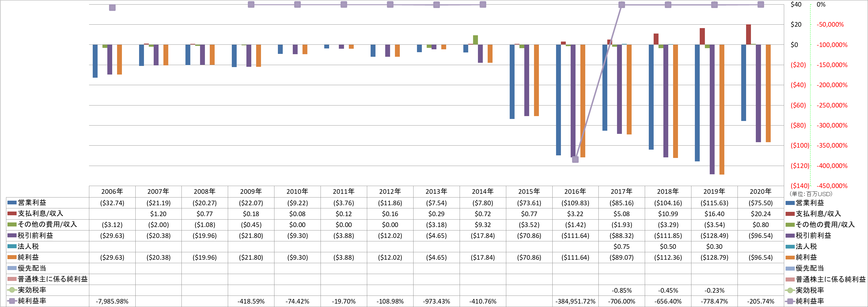Select the 2006年 column header

coord(112,191)
